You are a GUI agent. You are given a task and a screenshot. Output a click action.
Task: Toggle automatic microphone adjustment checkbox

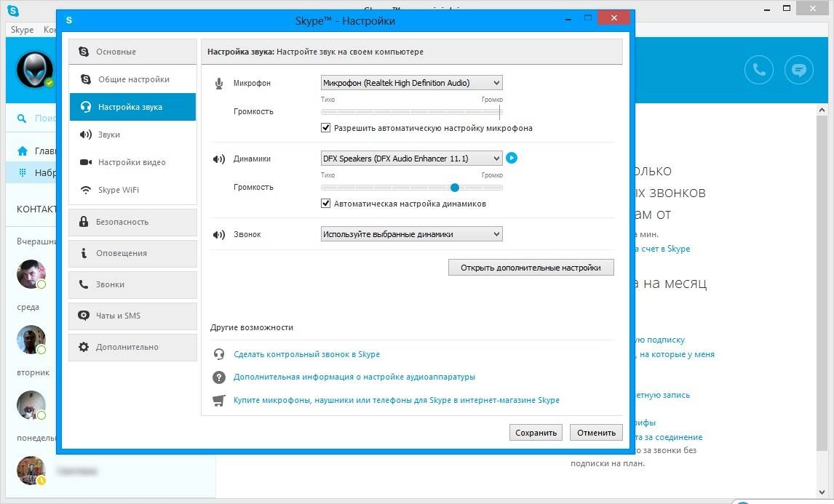click(325, 127)
